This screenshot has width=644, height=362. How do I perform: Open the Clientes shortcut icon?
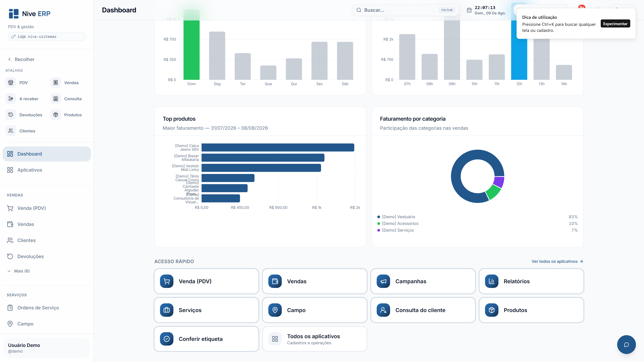click(11, 131)
